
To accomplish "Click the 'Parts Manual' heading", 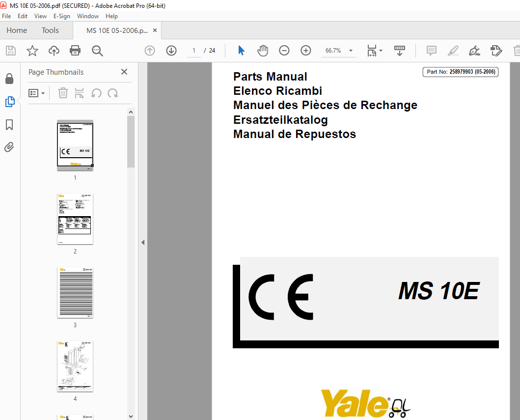I will (x=270, y=77).
